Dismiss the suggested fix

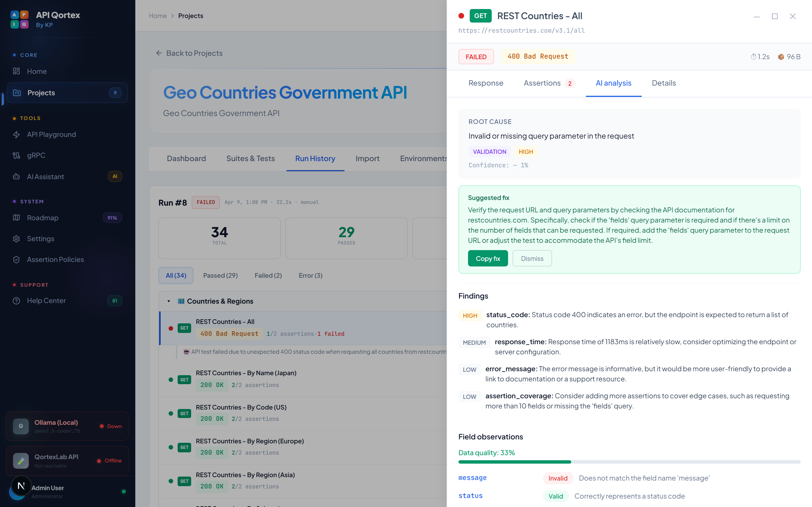pos(532,259)
